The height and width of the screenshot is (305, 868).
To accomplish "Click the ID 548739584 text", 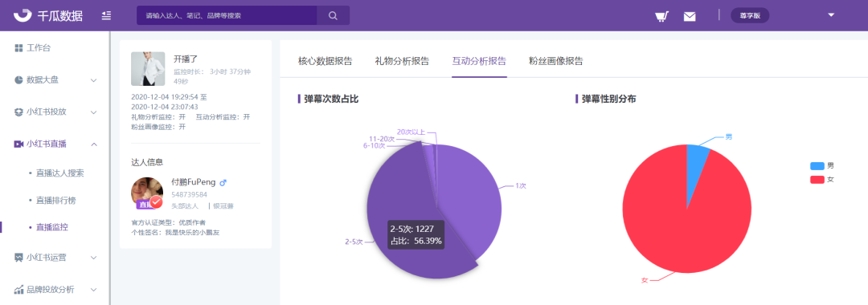I will [190, 194].
